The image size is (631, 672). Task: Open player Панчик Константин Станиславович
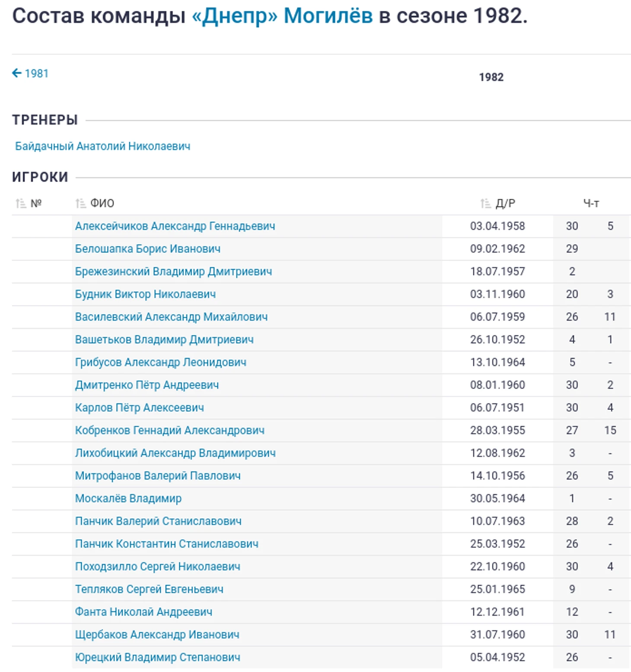coord(167,544)
